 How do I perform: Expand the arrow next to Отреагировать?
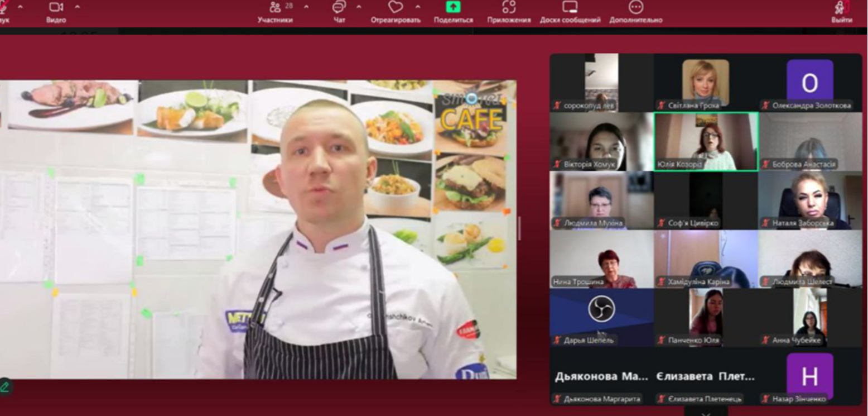417,7
